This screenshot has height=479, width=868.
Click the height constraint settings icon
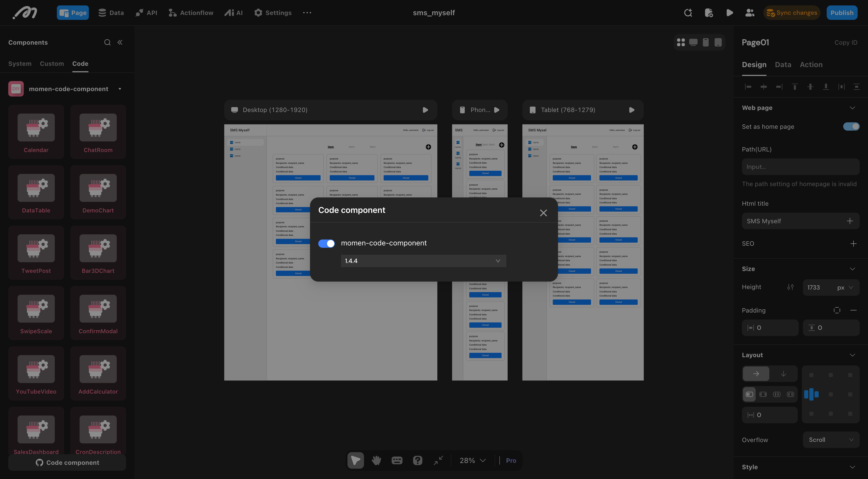(x=790, y=287)
